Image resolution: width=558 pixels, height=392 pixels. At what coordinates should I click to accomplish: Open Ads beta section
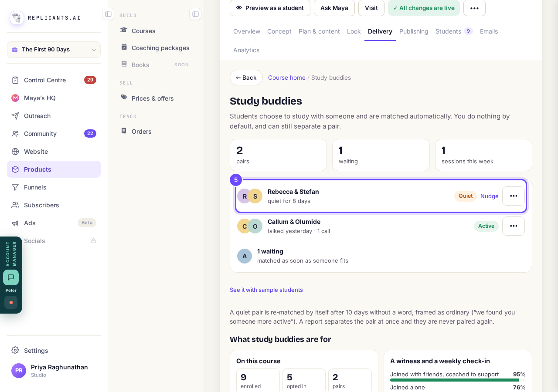tap(54, 223)
